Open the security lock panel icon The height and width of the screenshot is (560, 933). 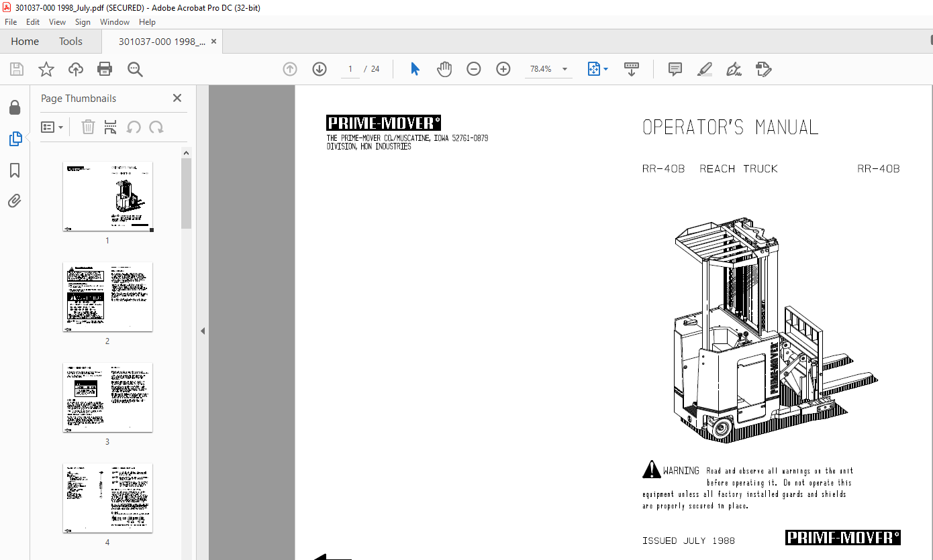click(15, 107)
